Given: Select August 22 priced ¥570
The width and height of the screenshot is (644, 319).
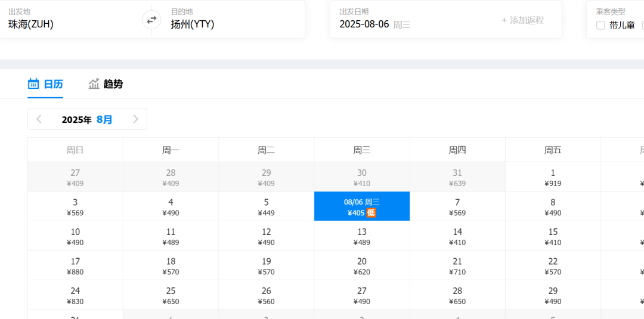Looking at the screenshot, I should (x=553, y=265).
